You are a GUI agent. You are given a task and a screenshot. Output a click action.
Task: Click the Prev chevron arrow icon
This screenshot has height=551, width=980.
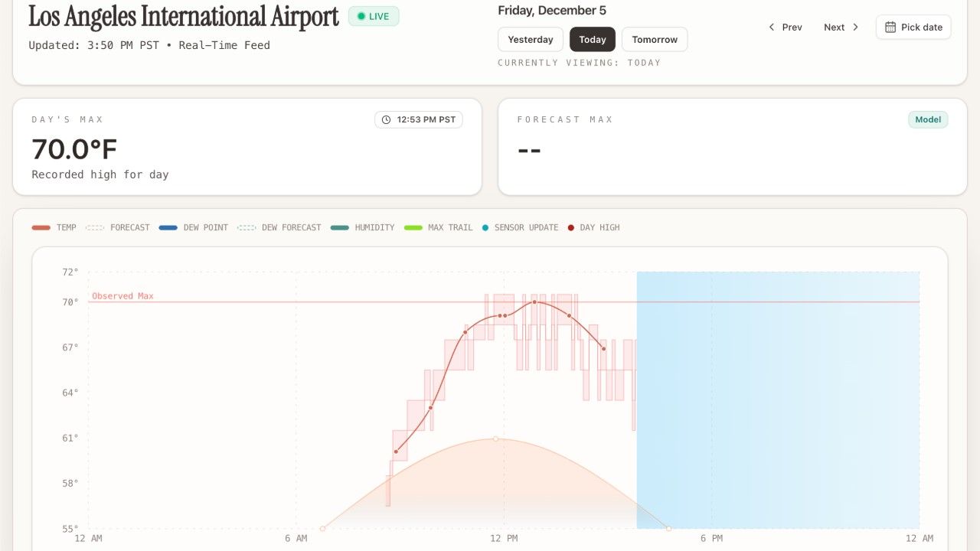772,27
